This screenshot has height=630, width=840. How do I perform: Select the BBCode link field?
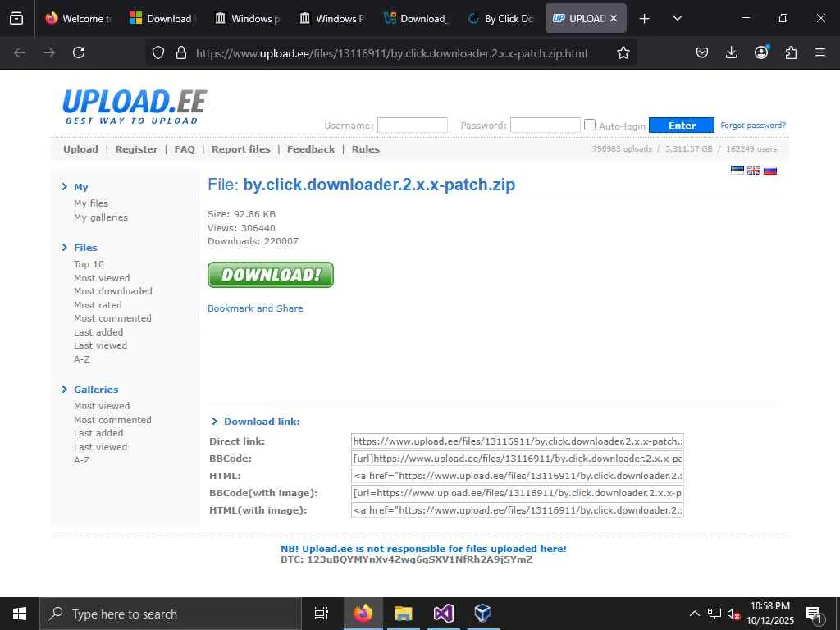coord(518,459)
